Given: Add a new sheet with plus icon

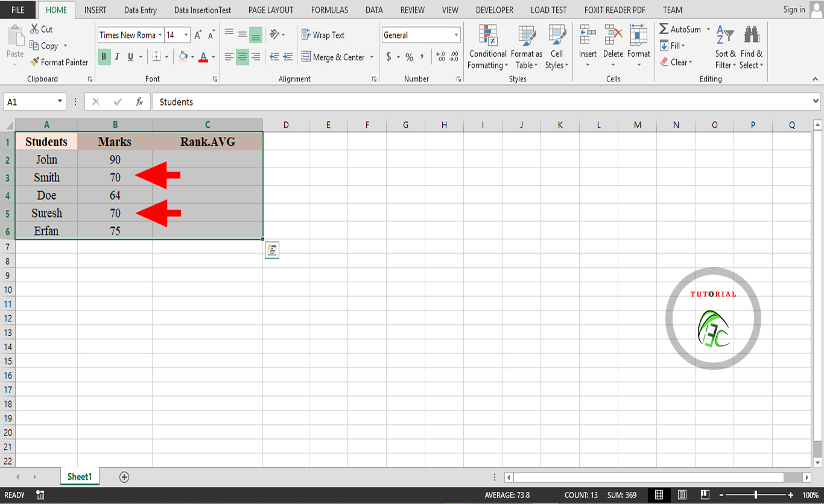Looking at the screenshot, I should [x=124, y=477].
